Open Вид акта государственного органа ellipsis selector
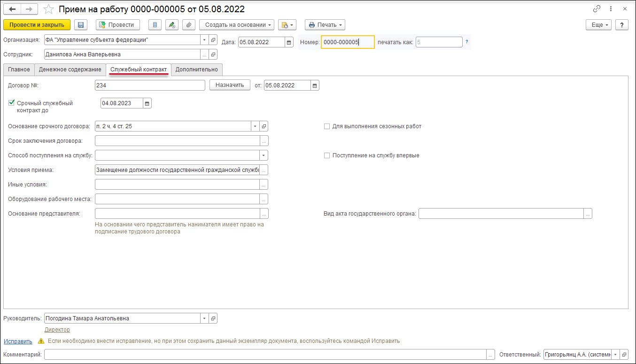 (588, 214)
